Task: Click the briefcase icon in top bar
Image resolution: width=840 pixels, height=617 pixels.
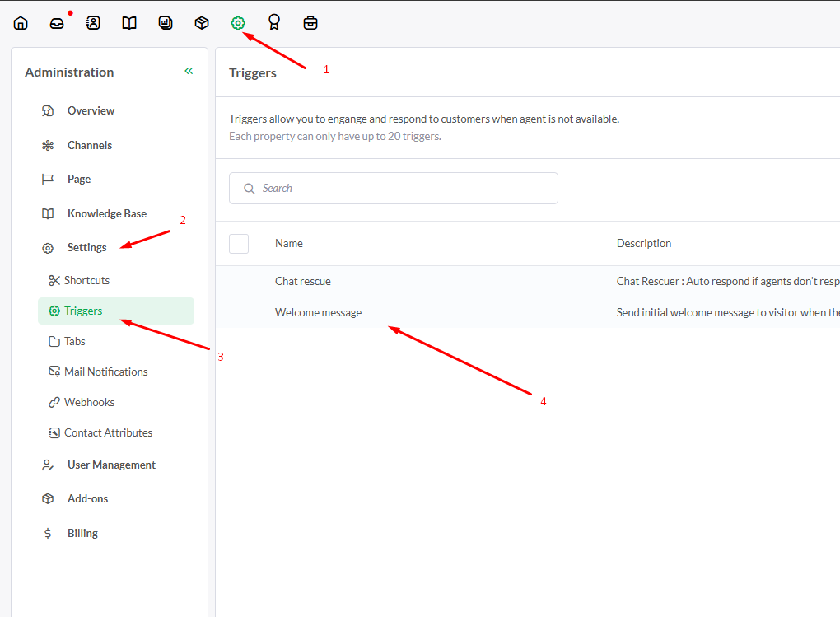Action: (x=310, y=23)
